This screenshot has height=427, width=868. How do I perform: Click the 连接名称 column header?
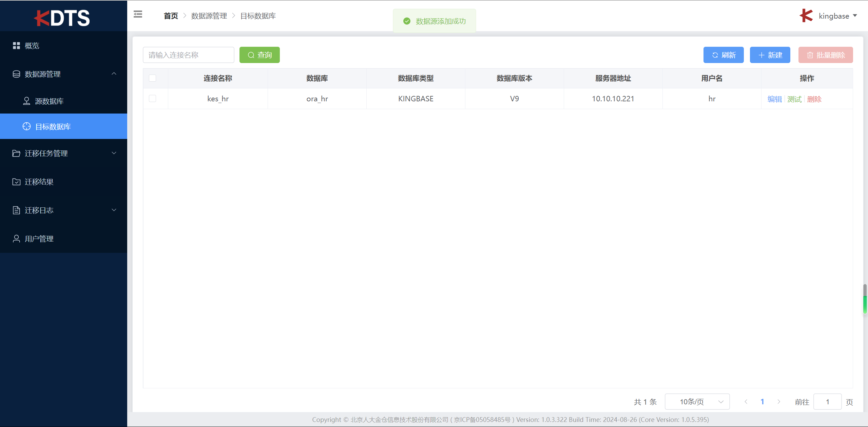218,78
